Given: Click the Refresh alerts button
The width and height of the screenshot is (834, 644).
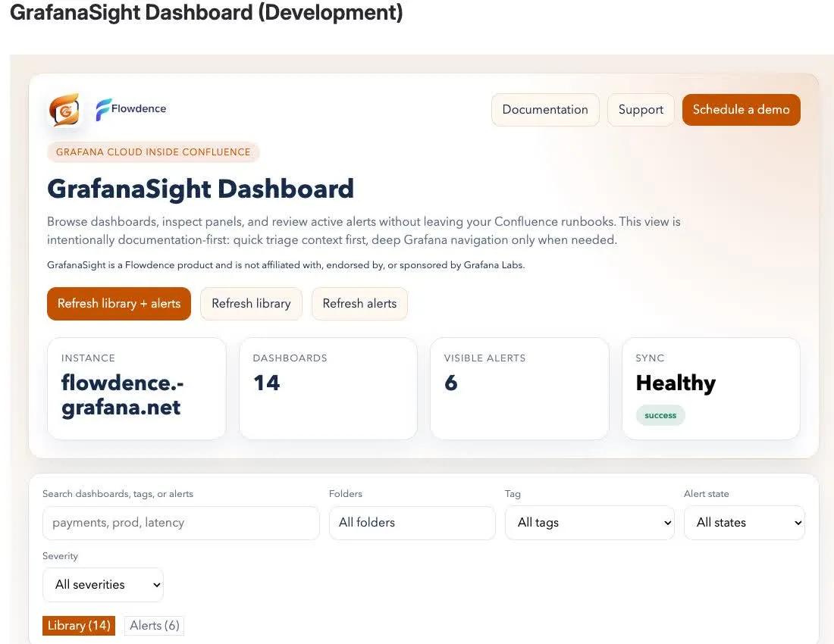Looking at the screenshot, I should pyautogui.click(x=359, y=303).
